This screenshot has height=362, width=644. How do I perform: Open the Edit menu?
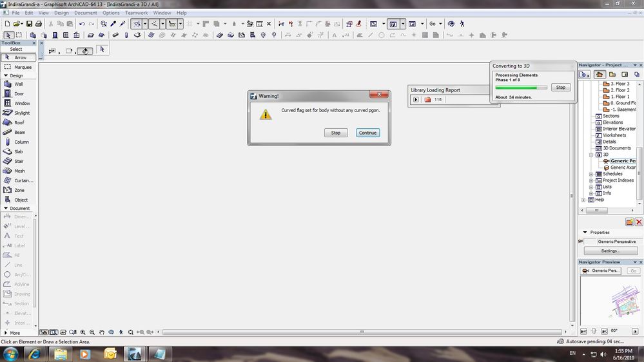[29, 13]
